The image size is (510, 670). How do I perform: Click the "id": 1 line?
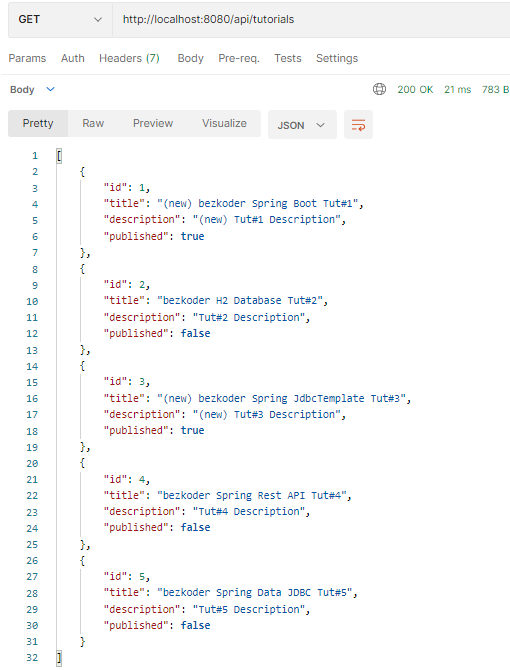[x=126, y=187]
